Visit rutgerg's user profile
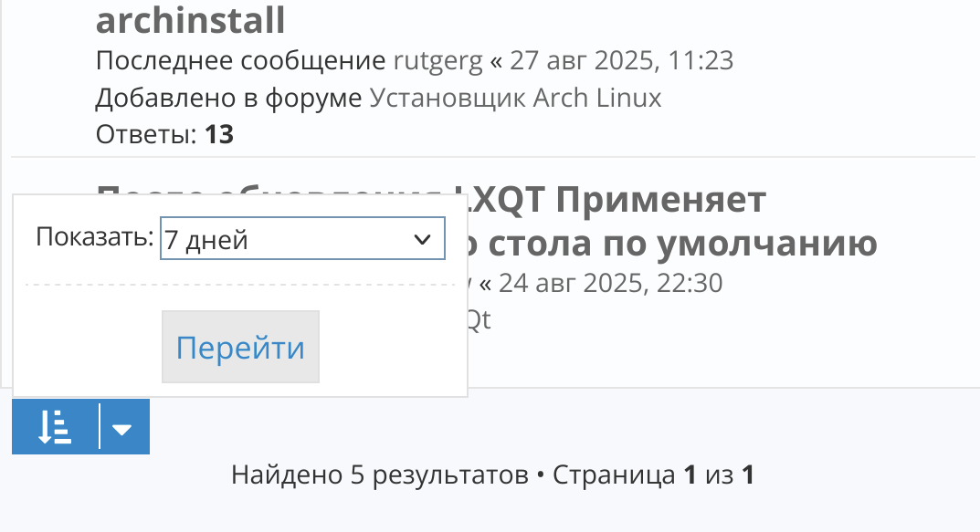Screen dimensions: 980x532 [437, 61]
